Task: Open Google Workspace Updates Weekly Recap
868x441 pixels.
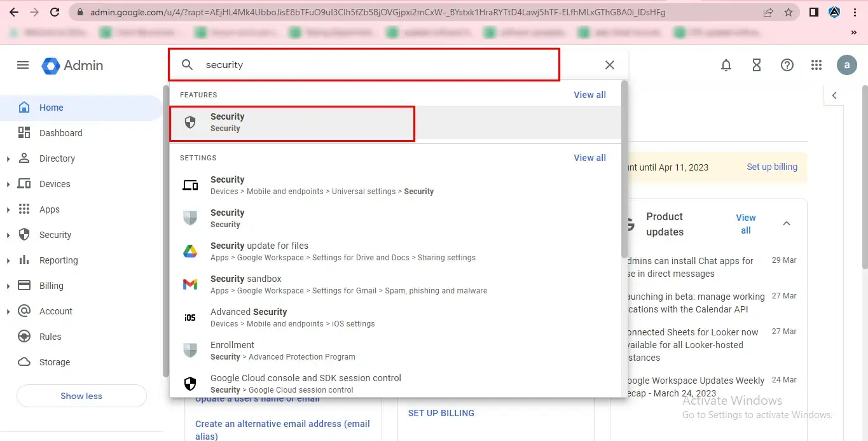Action: [695, 387]
